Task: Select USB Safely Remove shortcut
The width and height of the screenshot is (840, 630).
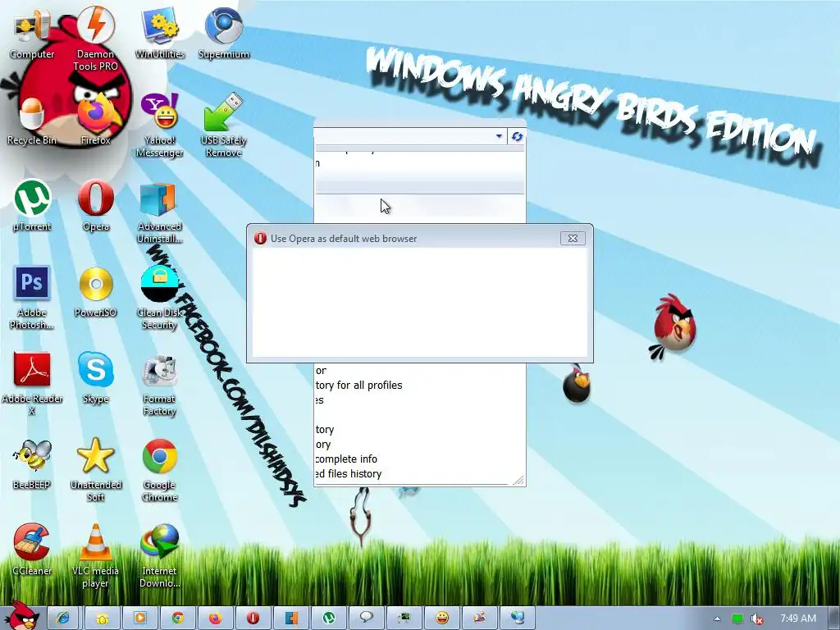Action: (224, 125)
